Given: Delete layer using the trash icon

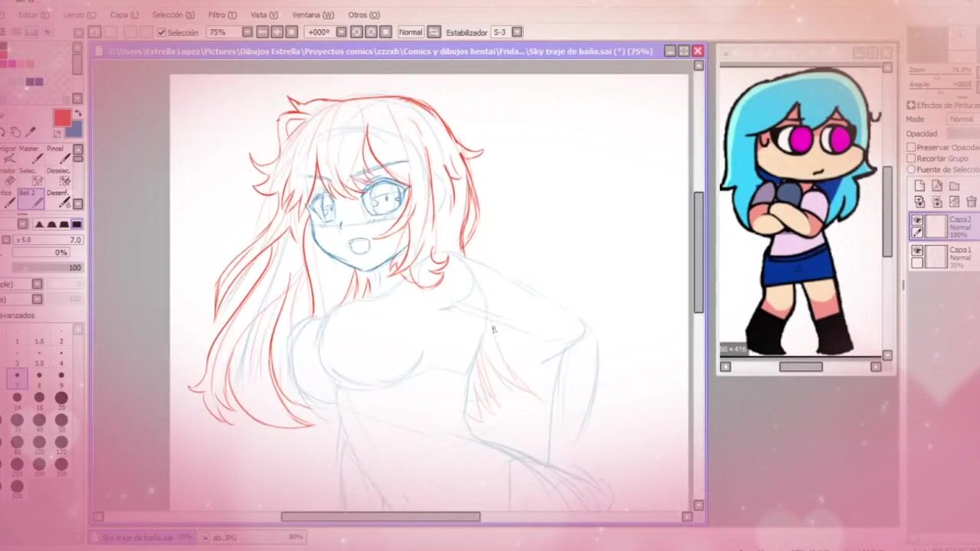Looking at the screenshot, I should (x=971, y=202).
